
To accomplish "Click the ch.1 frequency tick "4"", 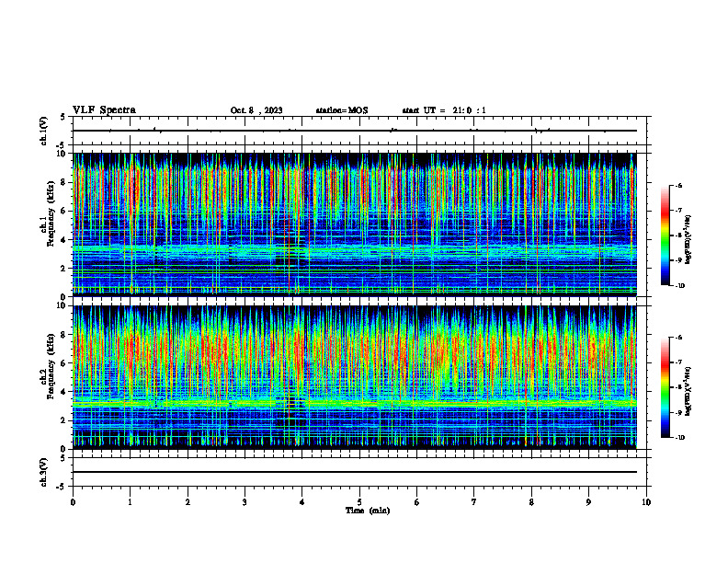I will coord(64,240).
